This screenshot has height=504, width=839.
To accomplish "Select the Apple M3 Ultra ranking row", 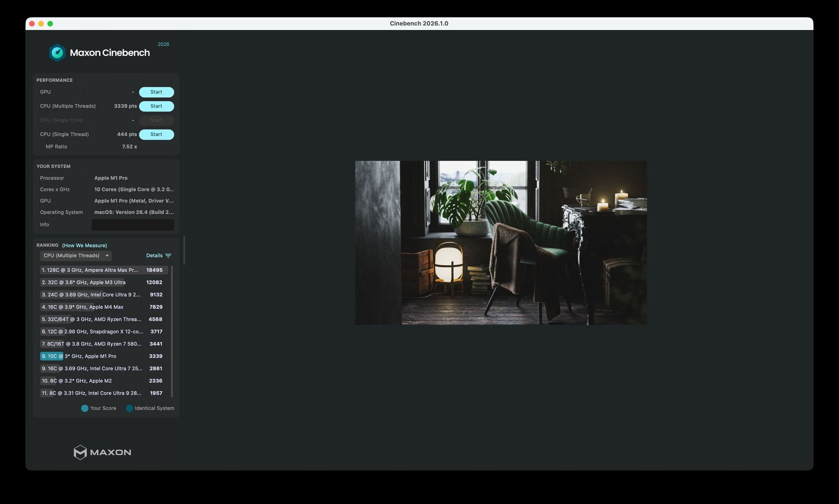I will click(104, 283).
